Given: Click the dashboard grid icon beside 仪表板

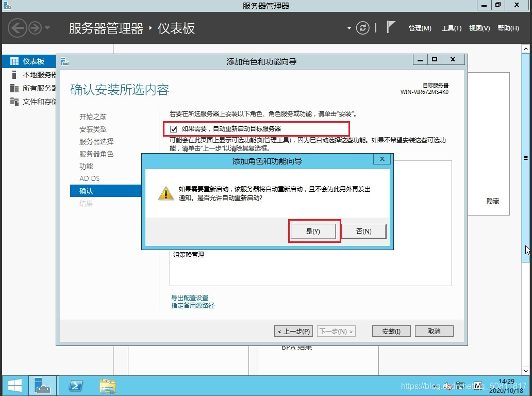Looking at the screenshot, I should 14,61.
